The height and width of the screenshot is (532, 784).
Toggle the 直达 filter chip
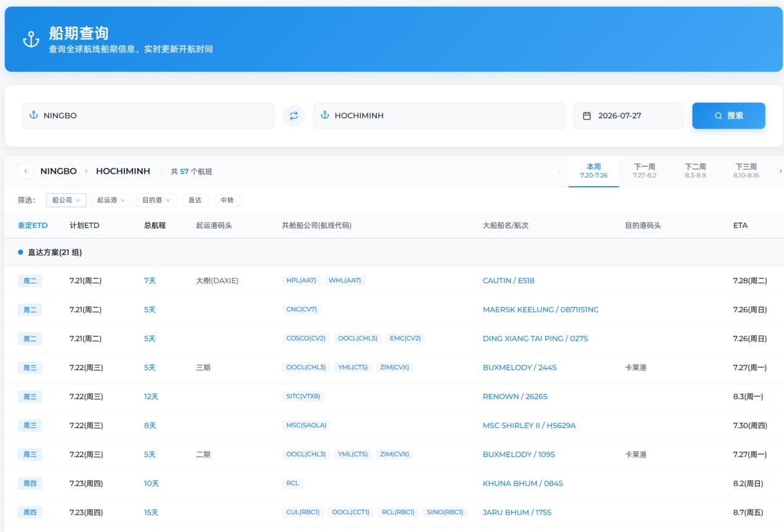pos(195,200)
